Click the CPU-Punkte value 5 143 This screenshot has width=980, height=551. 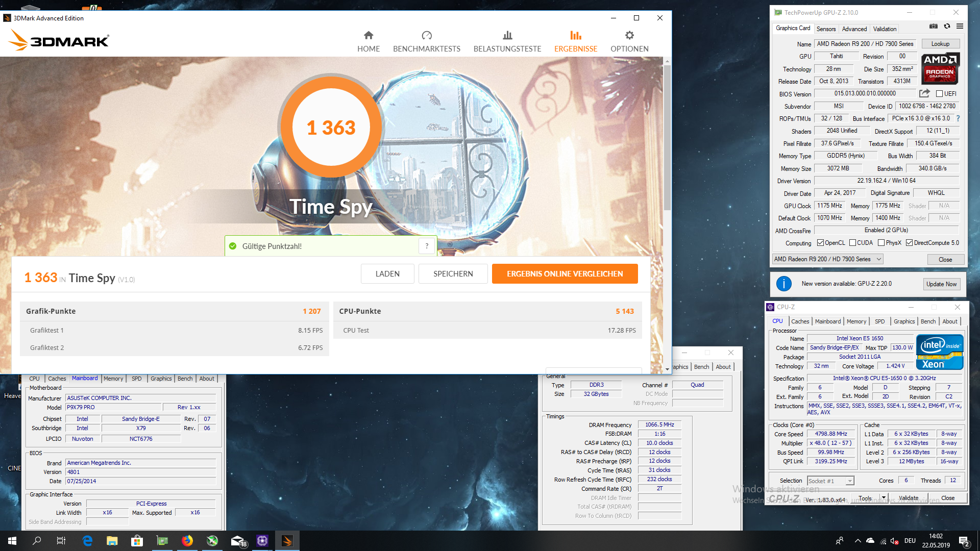click(x=625, y=311)
